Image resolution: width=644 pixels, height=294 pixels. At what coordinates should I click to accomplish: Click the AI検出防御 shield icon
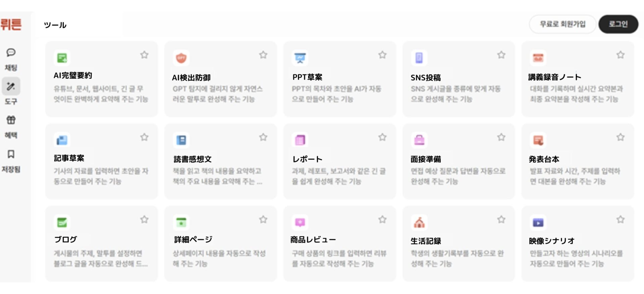pyautogui.click(x=181, y=58)
